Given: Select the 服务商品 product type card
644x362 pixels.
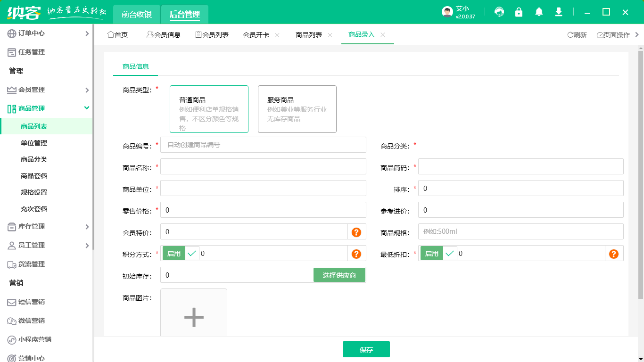Looking at the screenshot, I should [297, 109].
